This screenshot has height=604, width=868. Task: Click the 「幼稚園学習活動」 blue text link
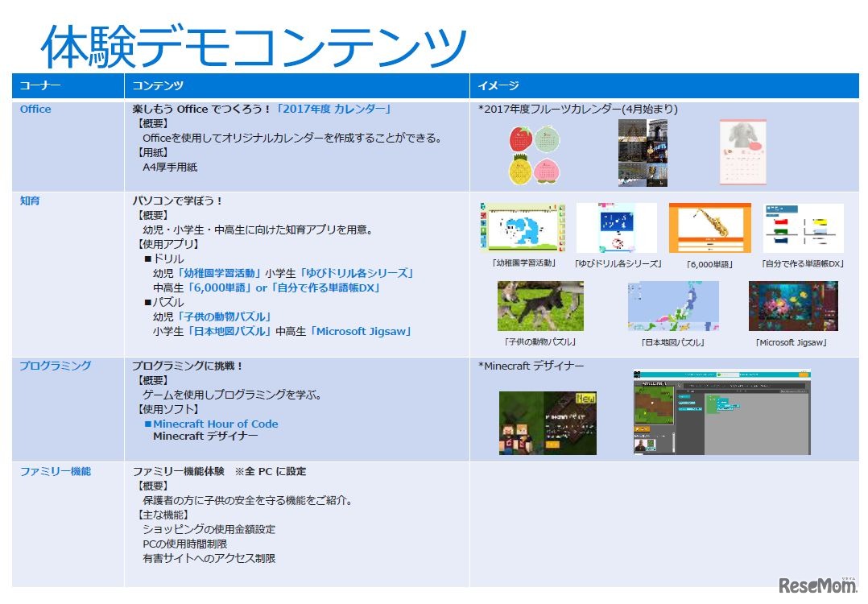[x=219, y=274]
